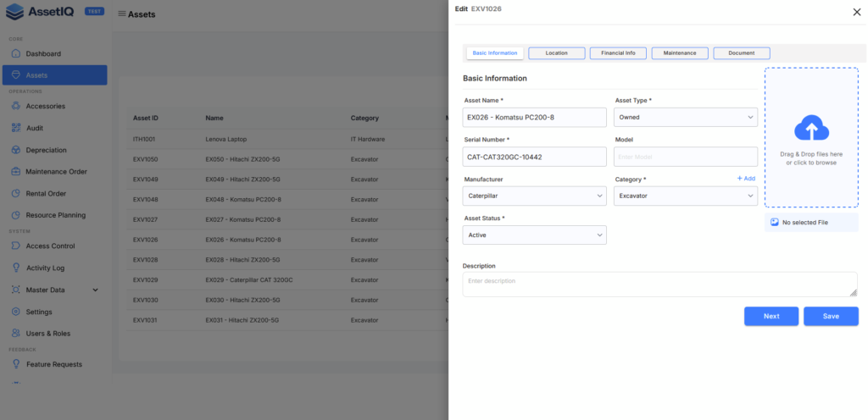Screen dimensions: 868x420
Task: Click Asset ID EXV1027 in the table
Action: [145, 219]
